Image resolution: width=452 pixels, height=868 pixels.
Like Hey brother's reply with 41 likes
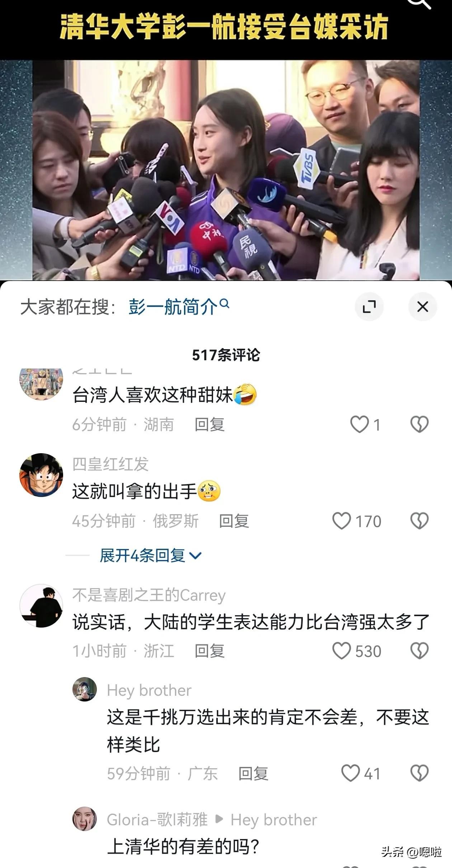coord(350,773)
